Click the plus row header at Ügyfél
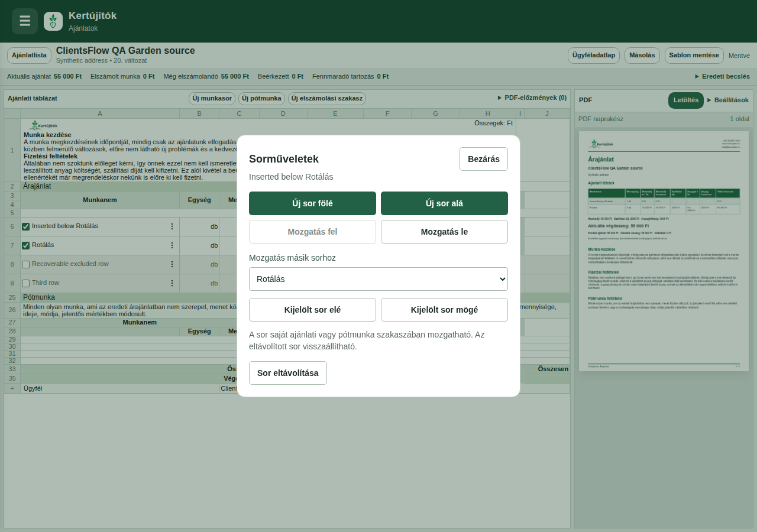757x532 pixels. [x=12, y=388]
